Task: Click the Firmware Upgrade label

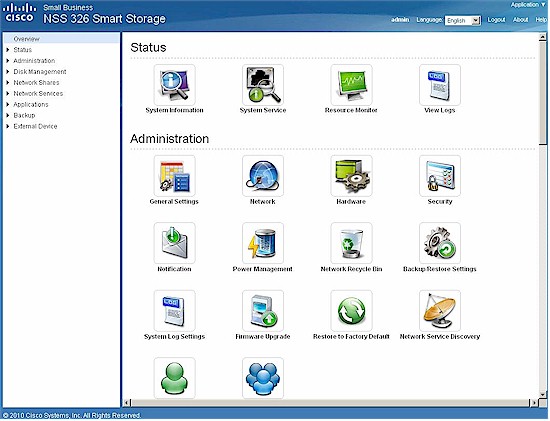Action: click(x=263, y=336)
